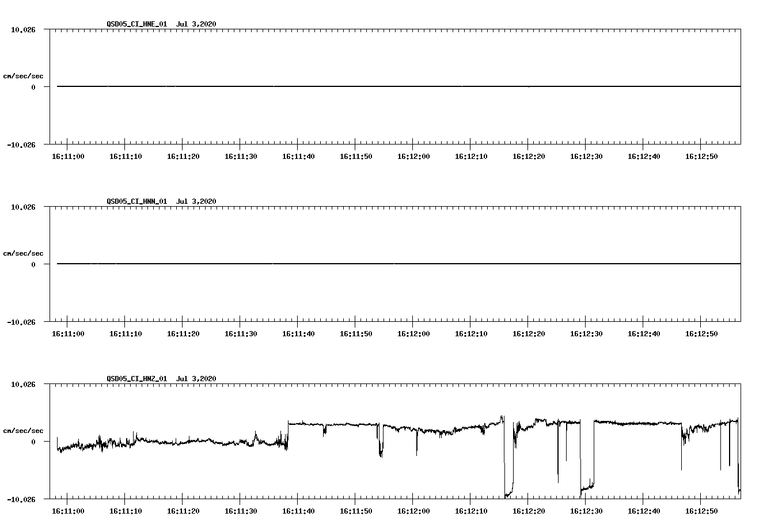Screen dimensions: 782x532
Task: Click 10.026 upper limit on HNN plot
Action: coord(23,207)
